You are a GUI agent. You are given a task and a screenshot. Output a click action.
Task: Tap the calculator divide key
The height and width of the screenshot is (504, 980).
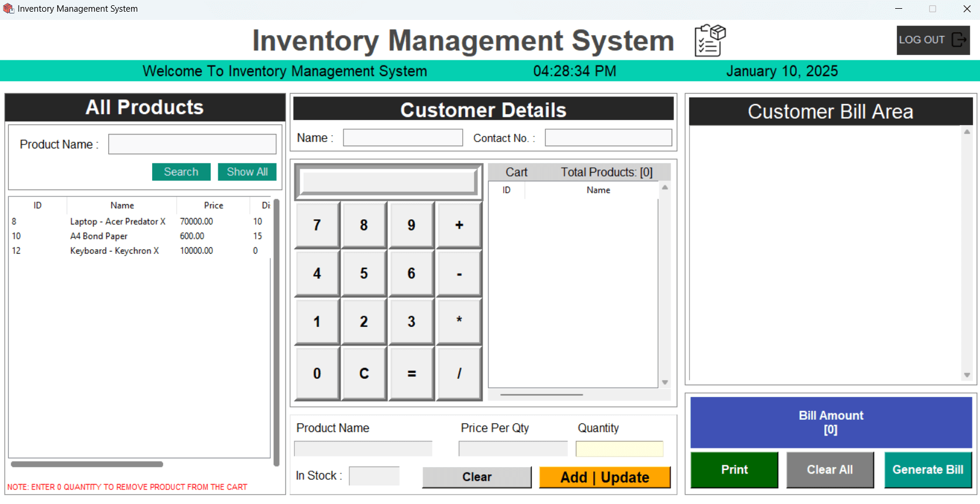[459, 373]
